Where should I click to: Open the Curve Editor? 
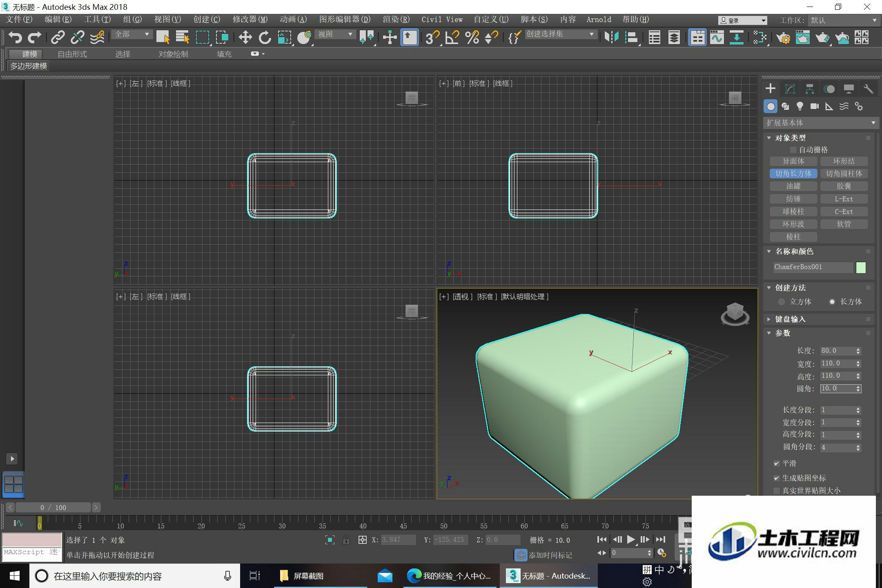(717, 38)
